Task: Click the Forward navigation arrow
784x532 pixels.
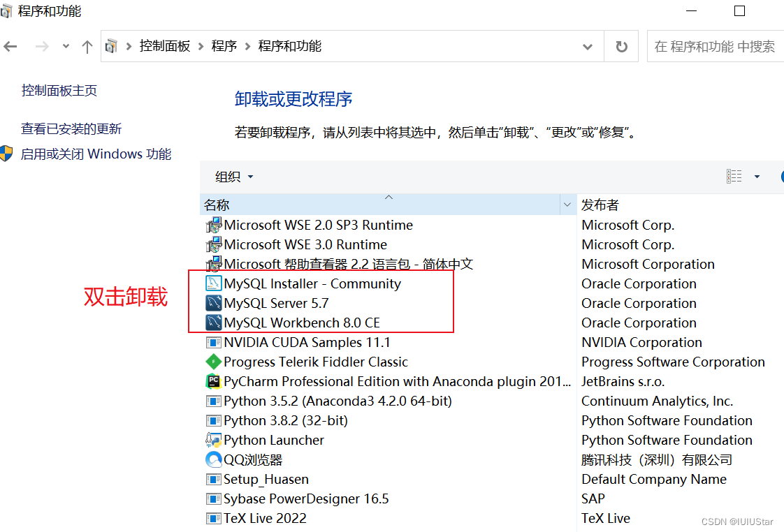Action: [42, 47]
